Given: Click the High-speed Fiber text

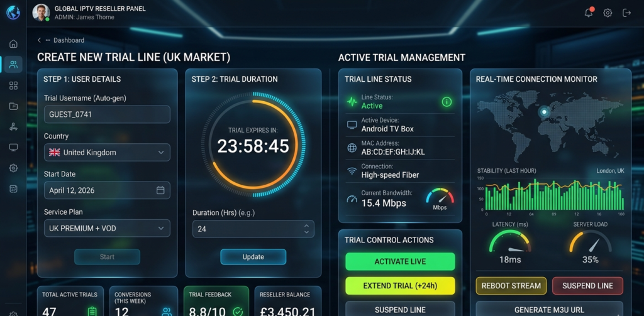Looking at the screenshot, I should [x=390, y=175].
